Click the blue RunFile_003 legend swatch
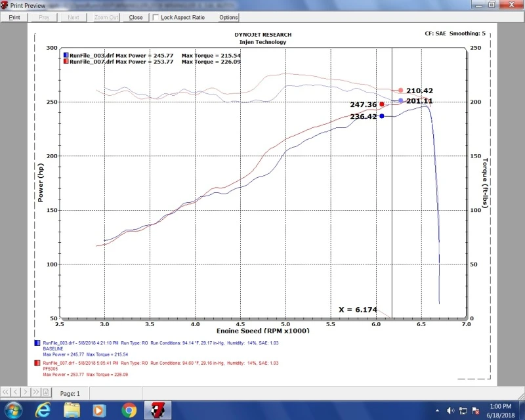 [x=66, y=55]
